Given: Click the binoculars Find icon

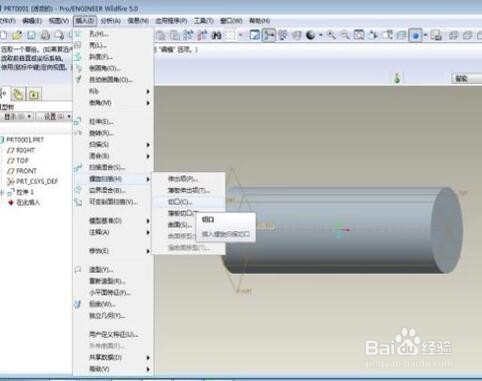Looking at the screenshot, I should tap(217, 35).
